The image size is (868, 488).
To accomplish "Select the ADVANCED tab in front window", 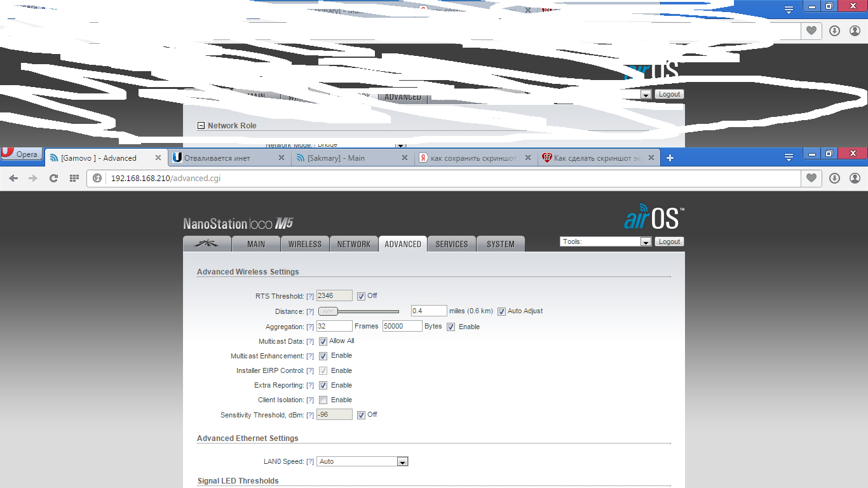I will [403, 244].
